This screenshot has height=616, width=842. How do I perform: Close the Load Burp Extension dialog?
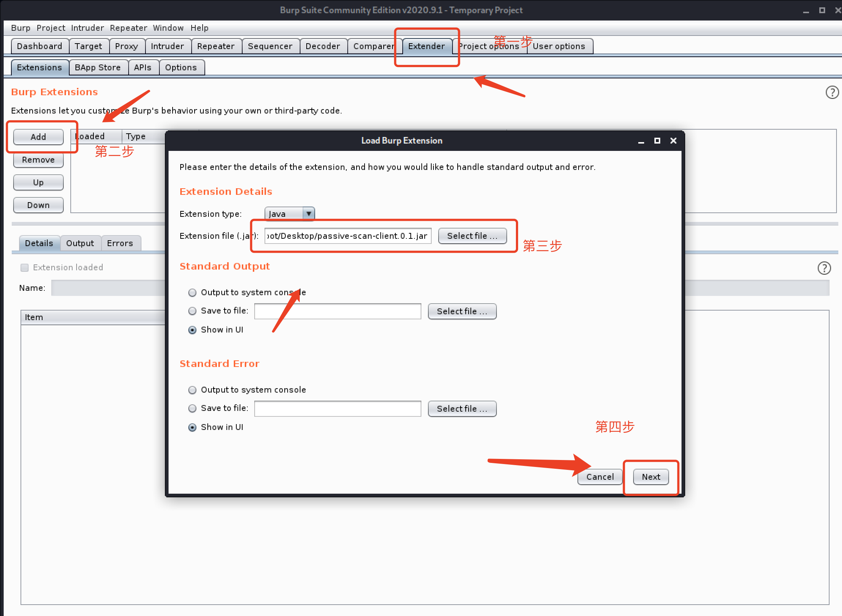click(673, 141)
